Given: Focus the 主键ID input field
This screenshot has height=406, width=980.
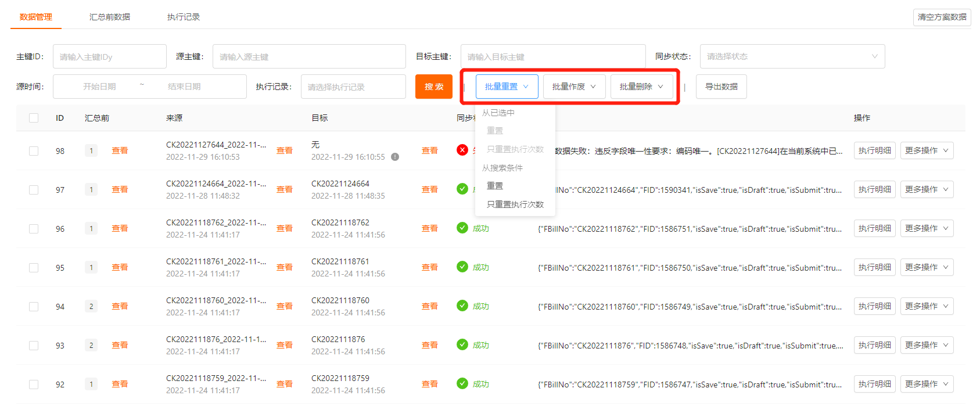Looking at the screenshot, I should [109, 56].
